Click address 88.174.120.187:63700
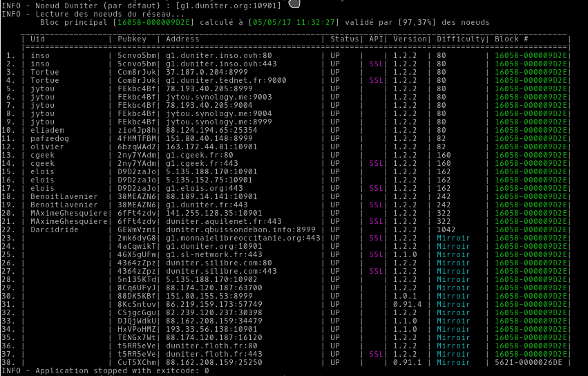 214,288
